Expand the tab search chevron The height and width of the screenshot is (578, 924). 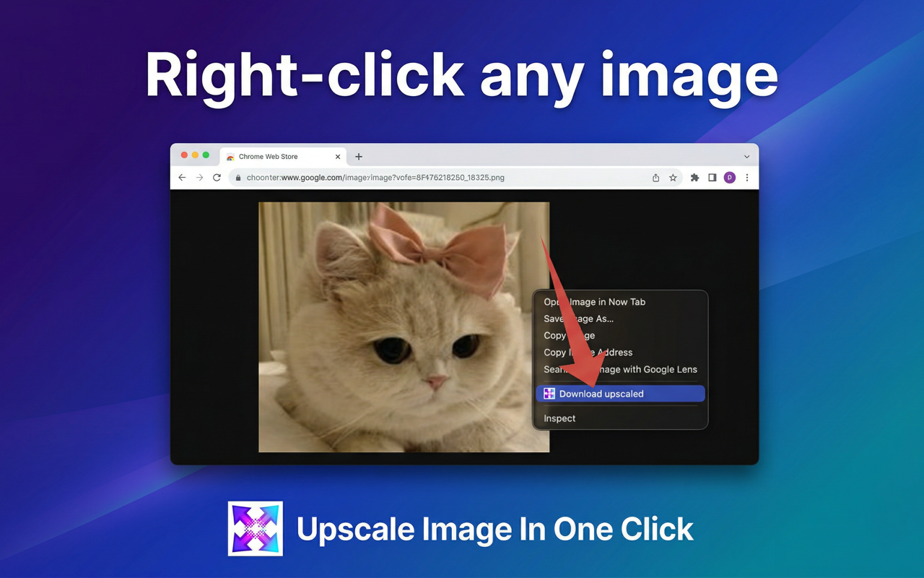746,157
